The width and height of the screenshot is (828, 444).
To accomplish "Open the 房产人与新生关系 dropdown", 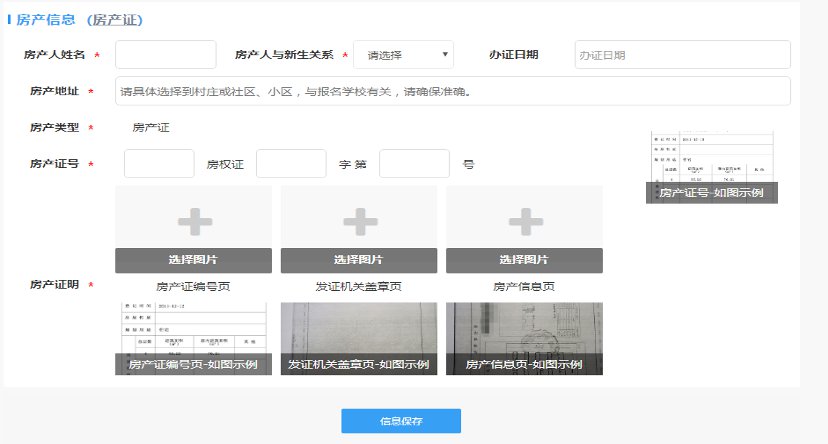I will pos(403,55).
